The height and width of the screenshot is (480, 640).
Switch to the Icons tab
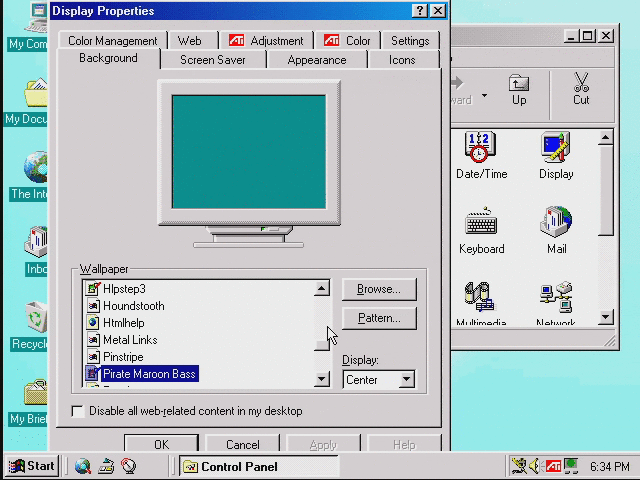point(402,60)
